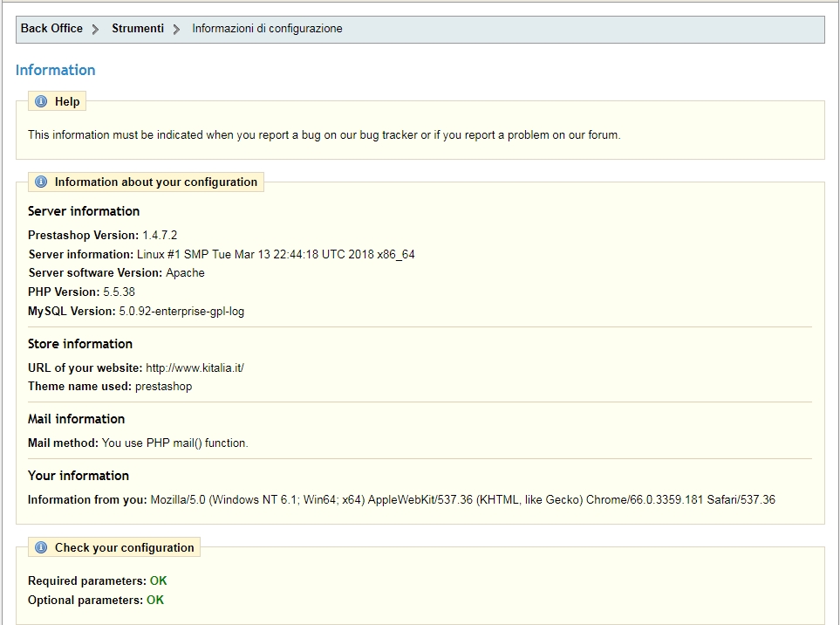Screen dimensions: 840x625
Task: Click info icon beside Information about your configuration
Action: click(41, 182)
